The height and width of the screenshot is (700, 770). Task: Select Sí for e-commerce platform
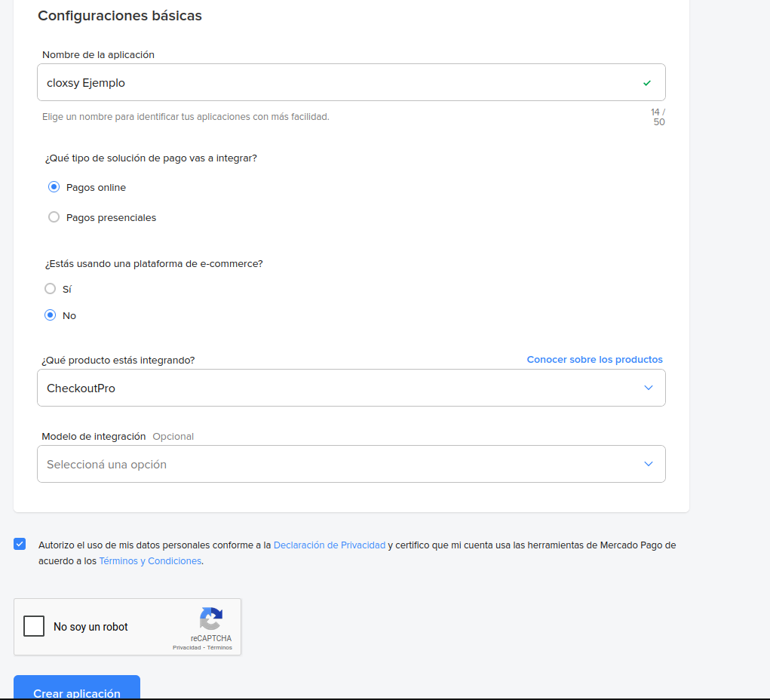(x=51, y=289)
